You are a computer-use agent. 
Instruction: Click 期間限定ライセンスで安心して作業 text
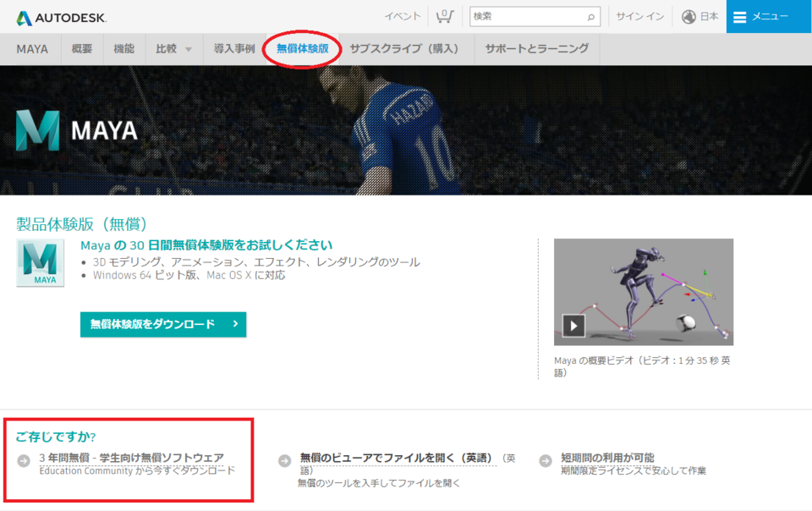click(x=634, y=470)
